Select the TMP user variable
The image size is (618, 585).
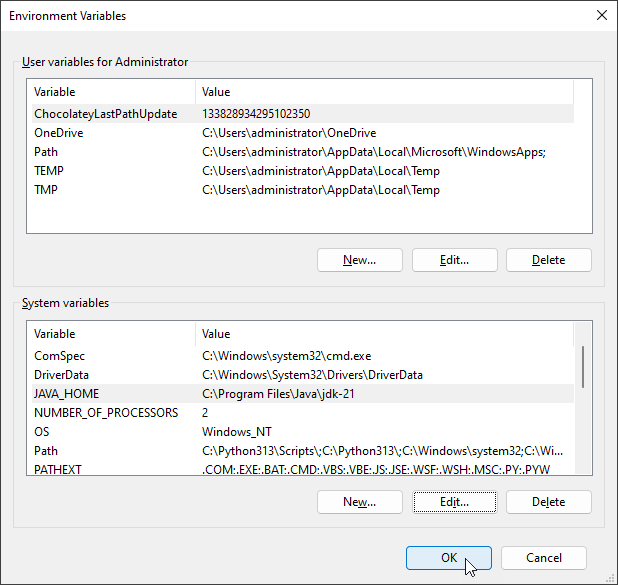coord(46,190)
